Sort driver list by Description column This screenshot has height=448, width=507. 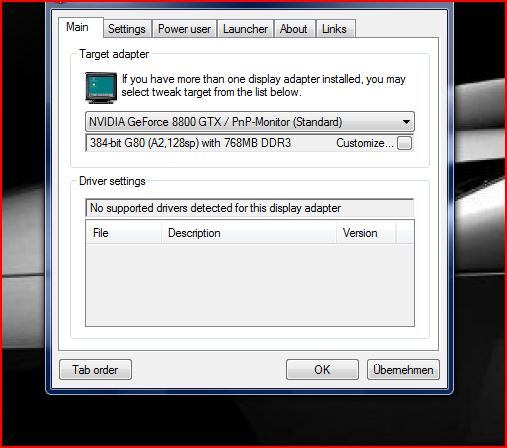pos(249,233)
